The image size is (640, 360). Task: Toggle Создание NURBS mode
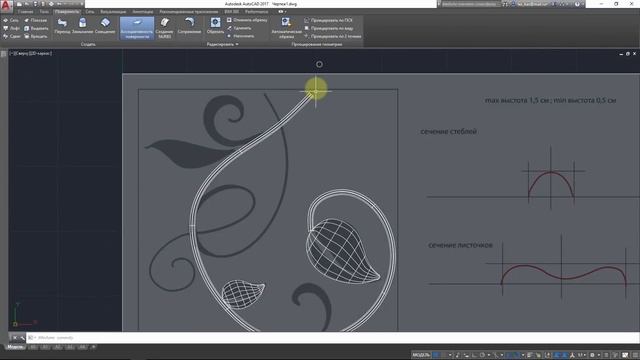click(164, 28)
